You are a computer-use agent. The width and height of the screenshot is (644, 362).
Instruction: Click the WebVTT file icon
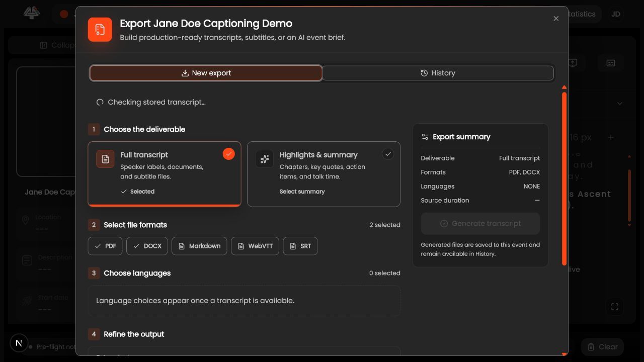click(x=241, y=246)
